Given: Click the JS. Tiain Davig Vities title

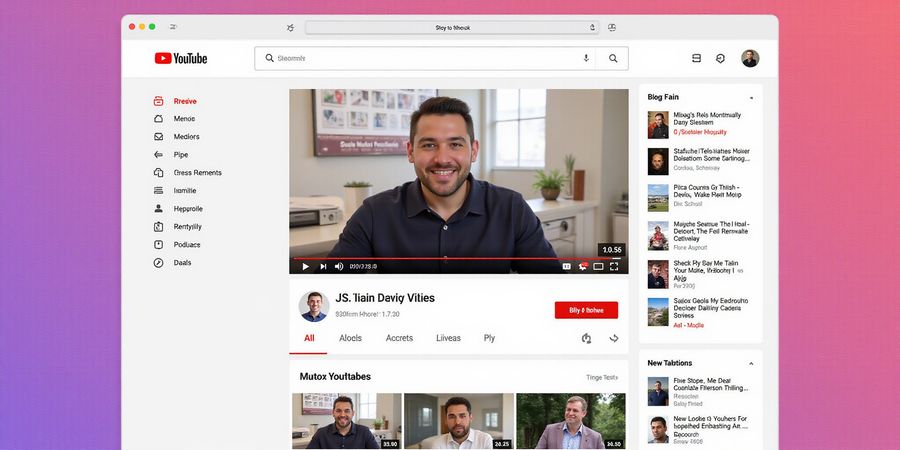Looking at the screenshot, I should click(385, 298).
